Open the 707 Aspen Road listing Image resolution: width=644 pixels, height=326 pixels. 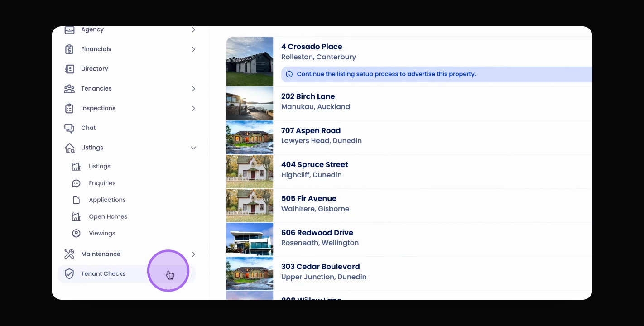pyautogui.click(x=311, y=130)
